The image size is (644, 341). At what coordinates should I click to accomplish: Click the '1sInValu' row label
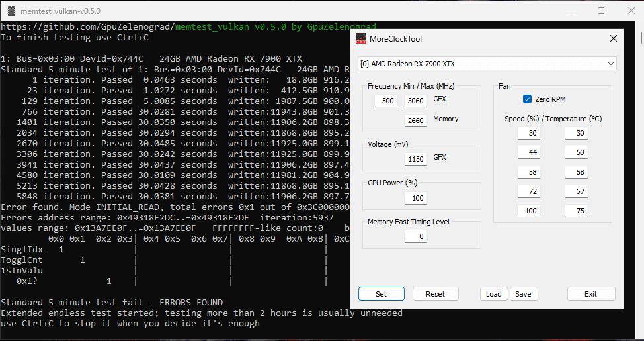pos(22,271)
